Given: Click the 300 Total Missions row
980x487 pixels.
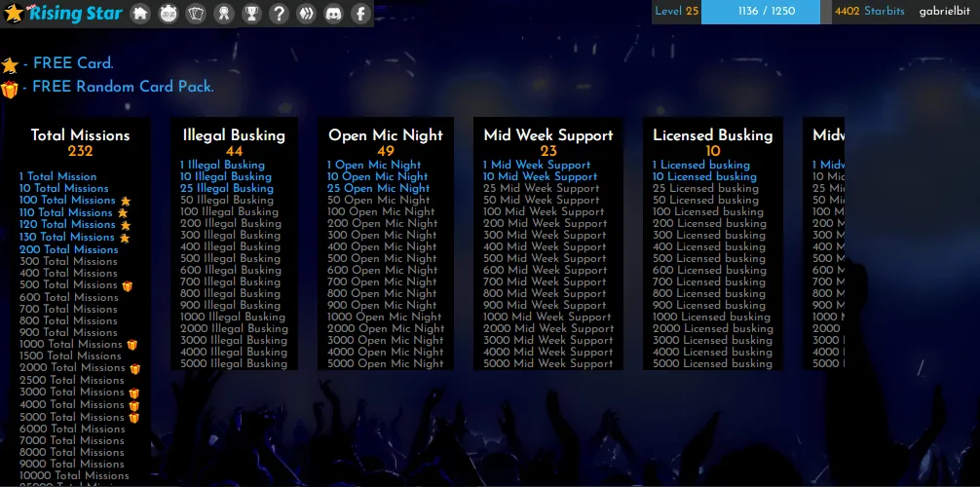Looking at the screenshot, I should click(x=68, y=261).
